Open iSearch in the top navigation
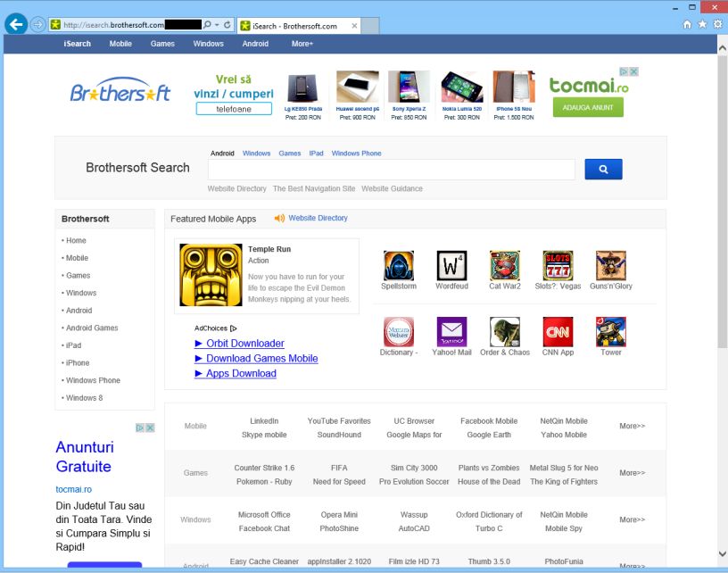728x573 pixels. click(77, 44)
